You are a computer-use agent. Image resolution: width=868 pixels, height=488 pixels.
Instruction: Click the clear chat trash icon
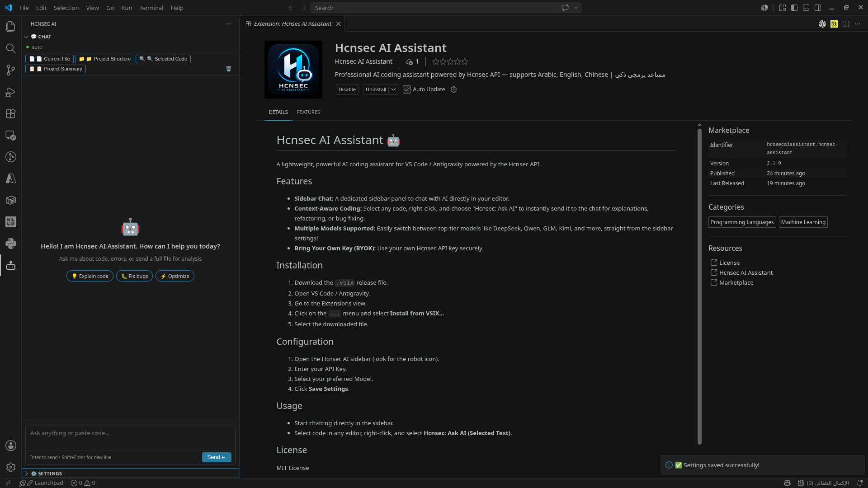click(x=229, y=69)
